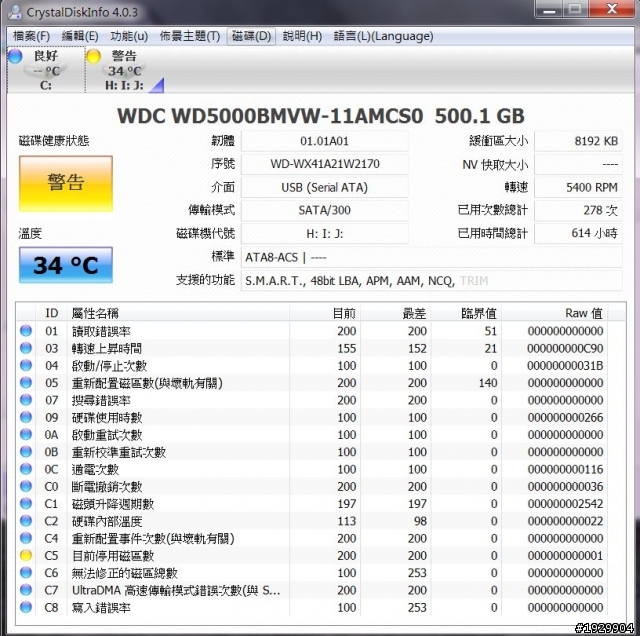640x636 pixels.
Task: Open the 語言(L)(Language) menu
Action: pos(383,36)
